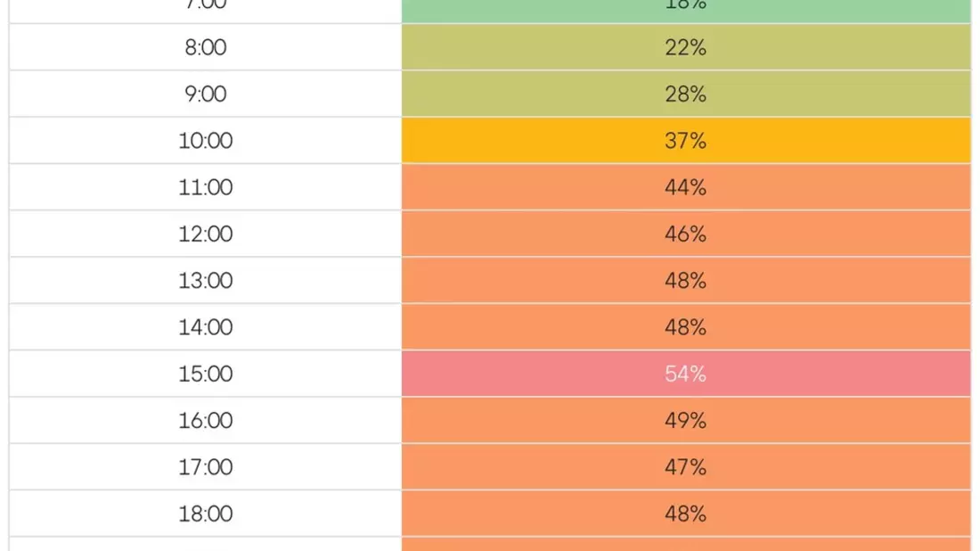Click the 11:00 time cell
The image size is (980, 551).
coord(206,187)
